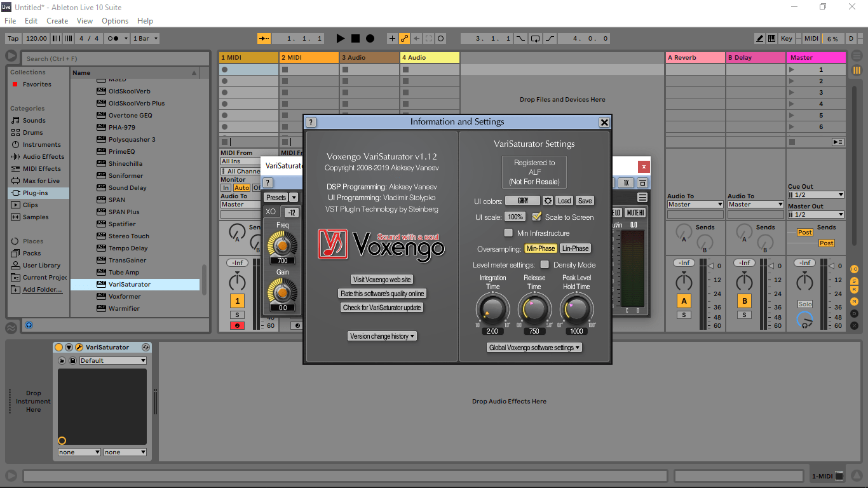
Task: Click the MIDI map mode switch
Action: click(x=811, y=39)
